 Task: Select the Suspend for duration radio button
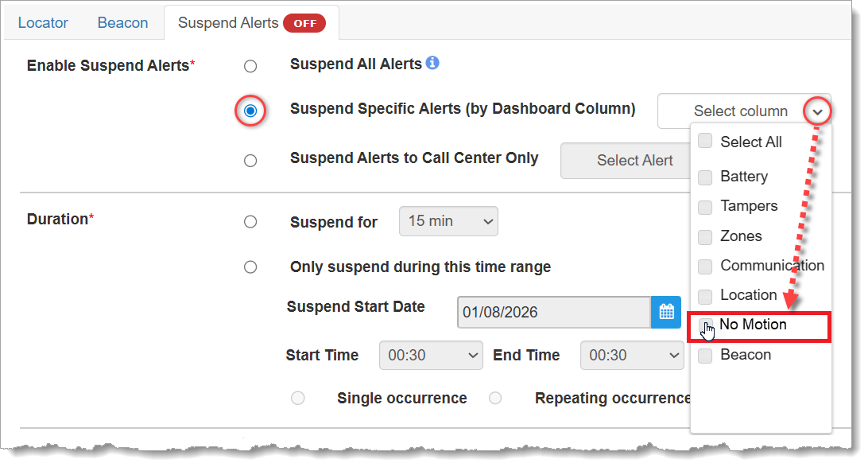point(250,222)
